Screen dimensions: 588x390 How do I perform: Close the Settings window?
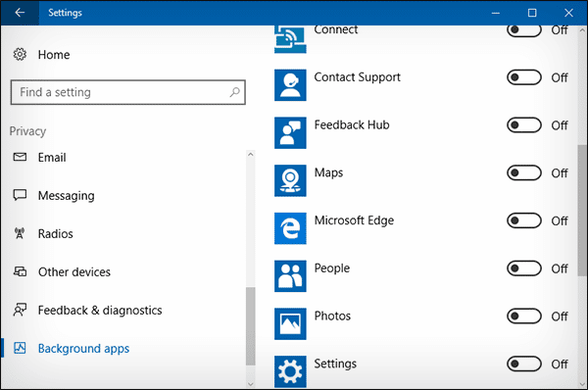click(x=568, y=13)
